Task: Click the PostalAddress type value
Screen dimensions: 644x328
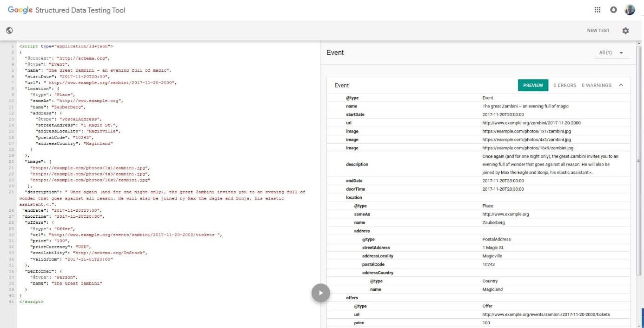Action: click(497, 239)
